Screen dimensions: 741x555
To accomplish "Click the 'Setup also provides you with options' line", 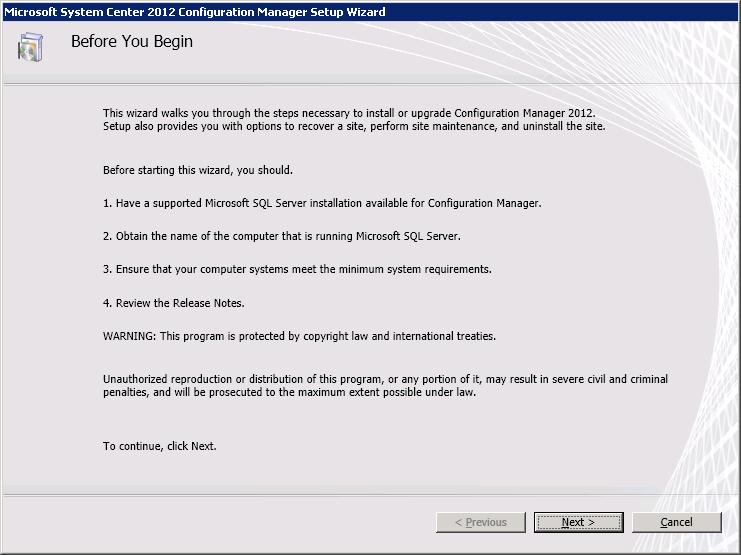I will point(354,127).
